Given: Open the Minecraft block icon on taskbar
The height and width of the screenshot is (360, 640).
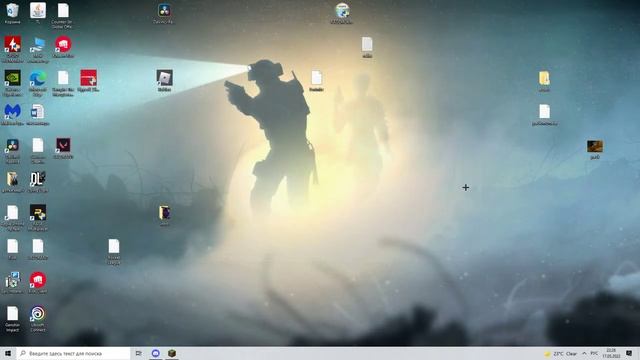Looking at the screenshot, I should 172,353.
